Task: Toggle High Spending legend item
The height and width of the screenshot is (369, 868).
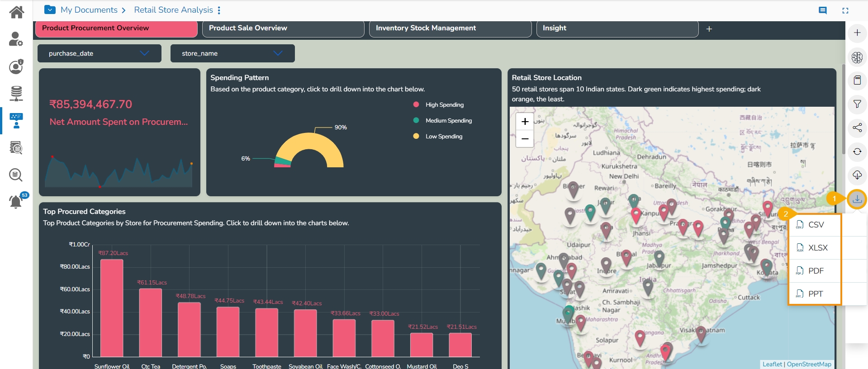Action: pos(444,105)
